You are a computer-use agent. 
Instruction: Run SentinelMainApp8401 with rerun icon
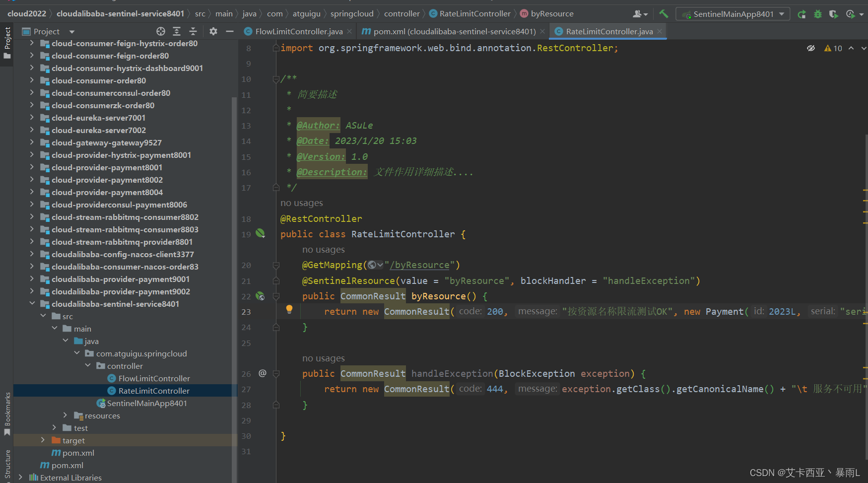(801, 14)
